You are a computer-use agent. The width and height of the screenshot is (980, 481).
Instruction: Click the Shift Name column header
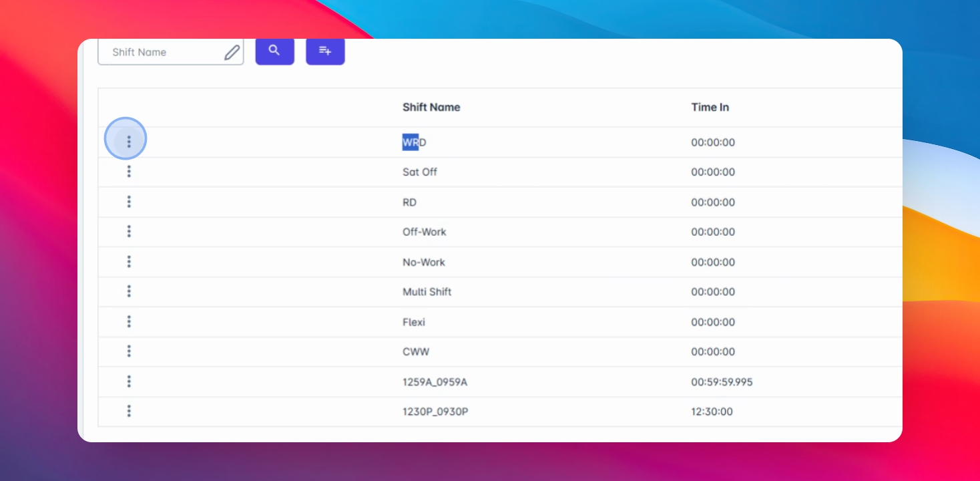(x=431, y=107)
